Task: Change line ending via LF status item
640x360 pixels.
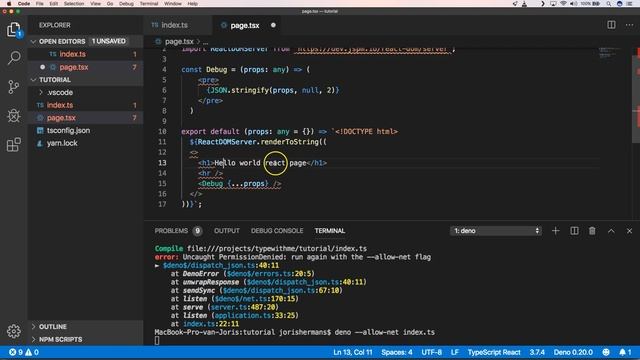Action: click(455, 352)
